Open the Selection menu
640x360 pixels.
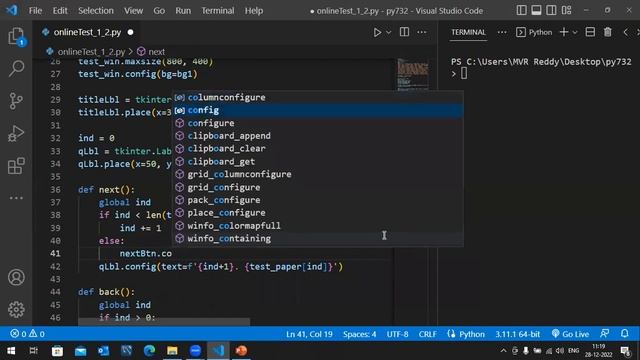click(x=96, y=11)
